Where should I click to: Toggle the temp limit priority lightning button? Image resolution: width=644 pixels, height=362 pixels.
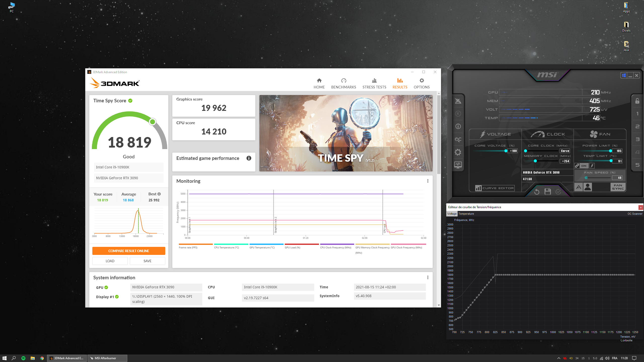click(592, 166)
